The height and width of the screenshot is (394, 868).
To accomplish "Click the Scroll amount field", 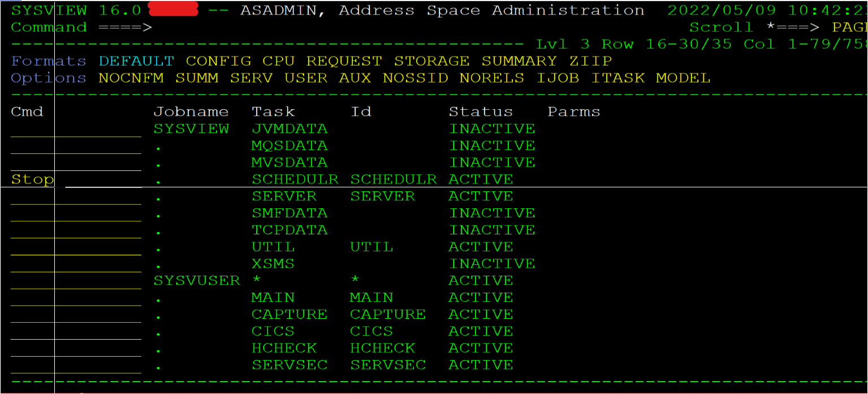I will 849,27.
